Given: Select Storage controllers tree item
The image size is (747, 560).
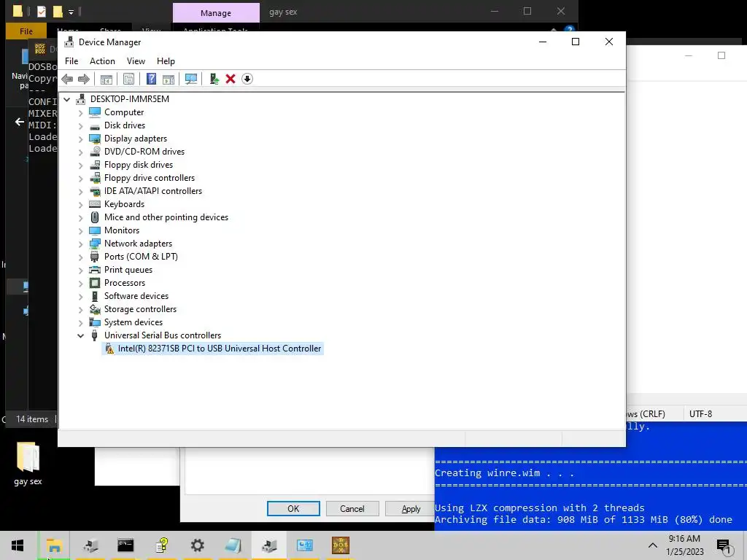Looking at the screenshot, I should (140, 309).
